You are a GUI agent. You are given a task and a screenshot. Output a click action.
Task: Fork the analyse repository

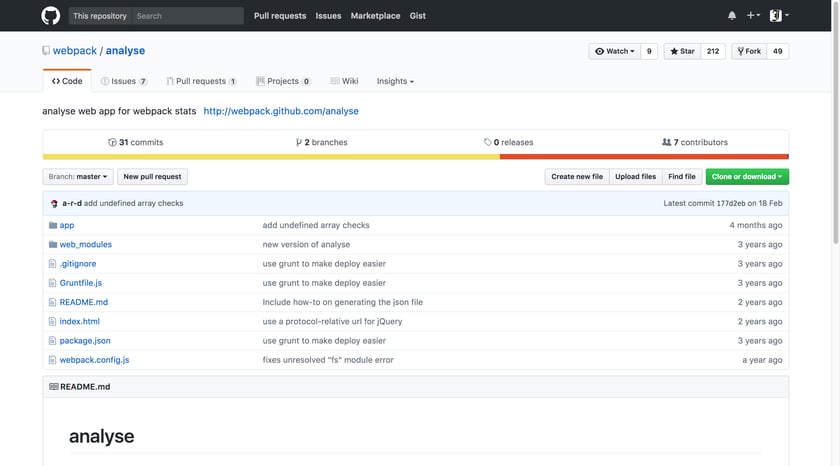[x=749, y=51]
